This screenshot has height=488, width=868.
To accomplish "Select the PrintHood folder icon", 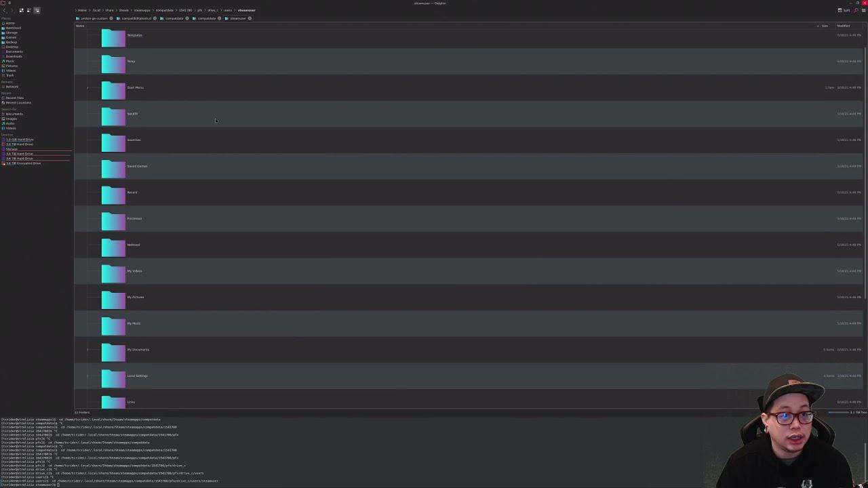I will [x=113, y=221].
